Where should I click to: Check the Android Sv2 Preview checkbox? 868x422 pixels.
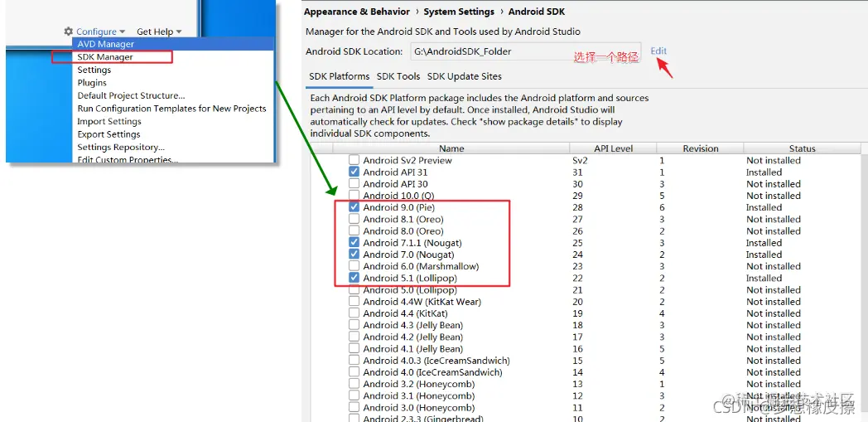click(354, 161)
